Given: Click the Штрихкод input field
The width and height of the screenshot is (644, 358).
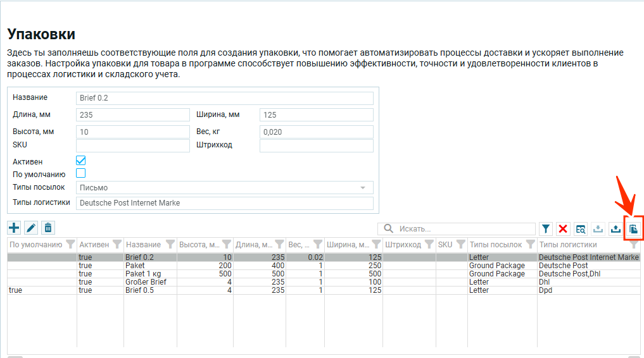Looking at the screenshot, I should point(316,145).
